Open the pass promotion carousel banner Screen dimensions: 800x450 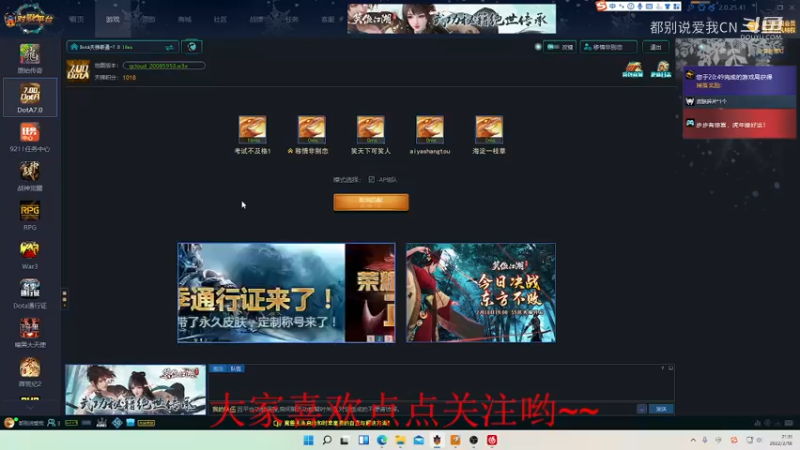coord(286,293)
